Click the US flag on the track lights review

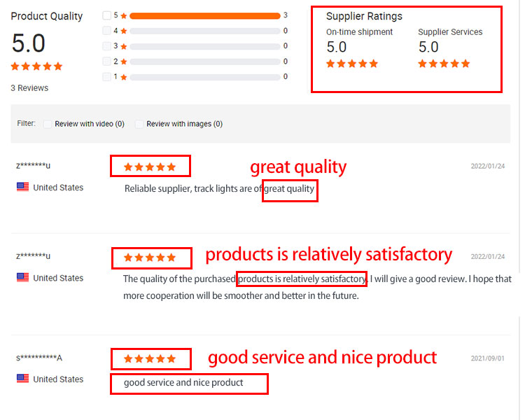(x=22, y=187)
